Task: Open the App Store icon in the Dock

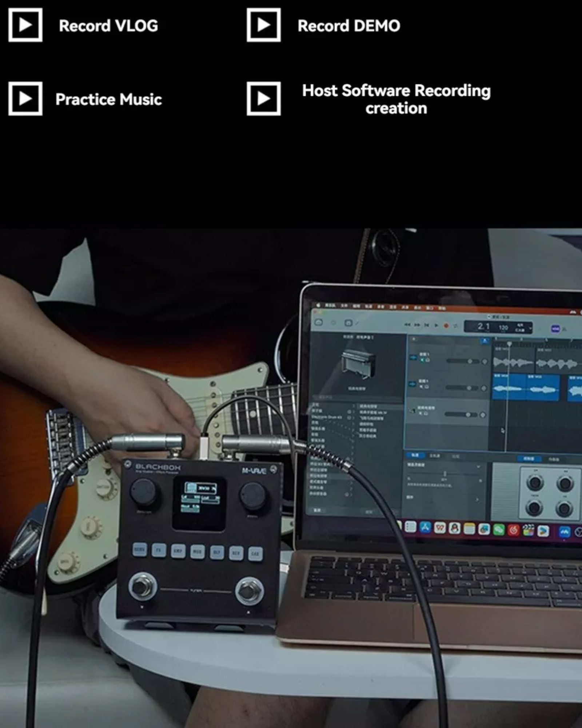Action: tap(425, 527)
